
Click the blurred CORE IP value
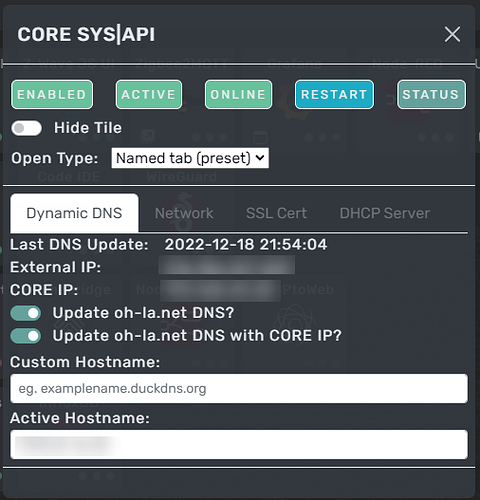pyautogui.click(x=221, y=290)
